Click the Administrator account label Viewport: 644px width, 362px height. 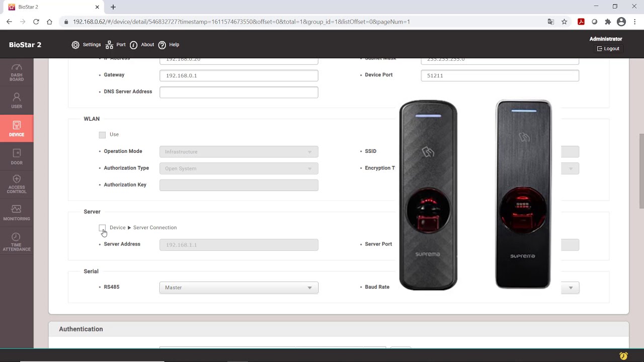[x=606, y=39]
